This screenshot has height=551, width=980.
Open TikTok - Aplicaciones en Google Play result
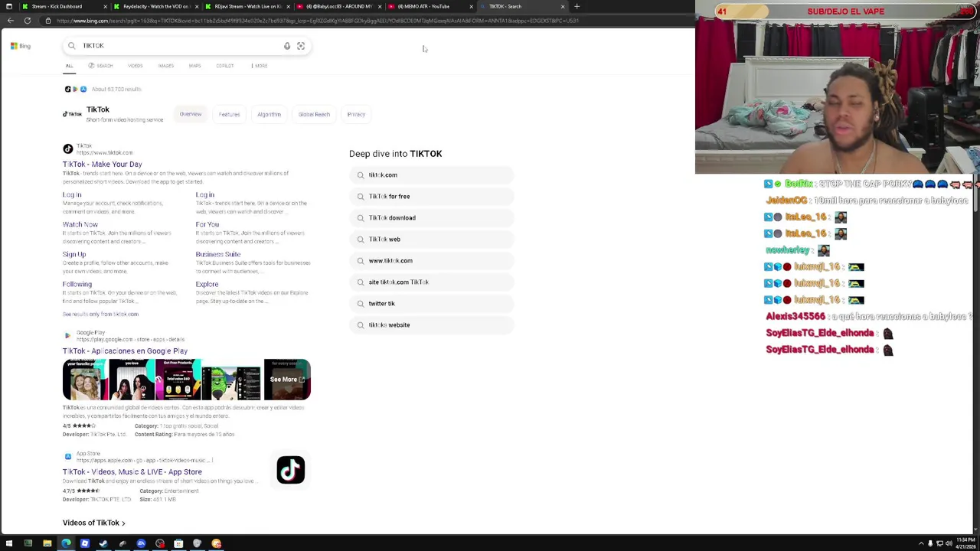(125, 351)
